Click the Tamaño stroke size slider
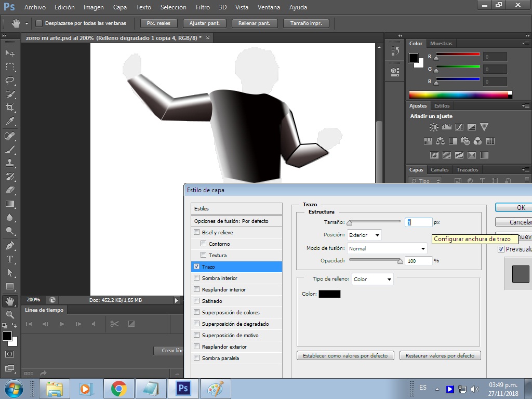The height and width of the screenshot is (399, 532). 375,222
